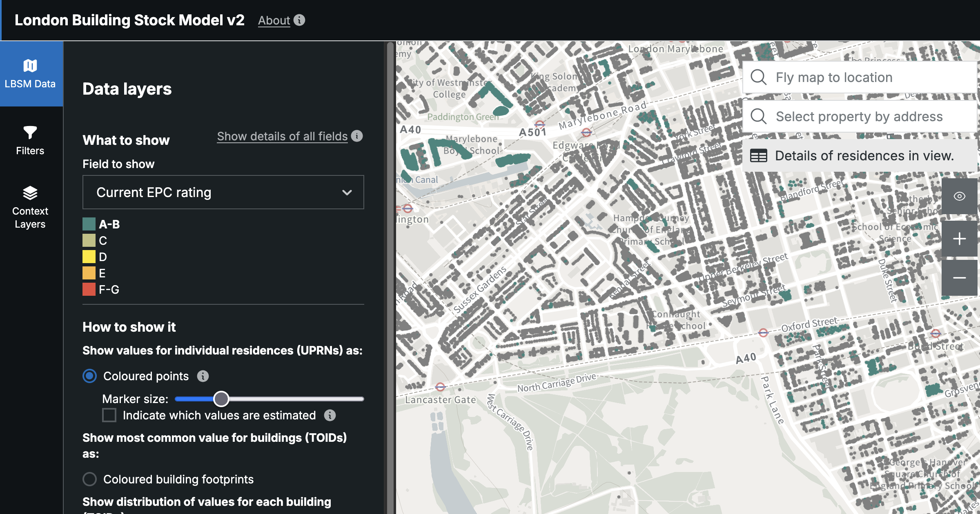980x514 pixels.
Task: Switch to Context Layers tab
Action: click(30, 207)
